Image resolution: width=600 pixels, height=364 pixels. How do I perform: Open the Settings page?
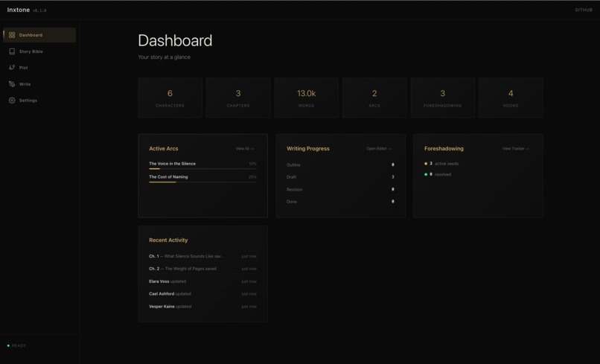39,100
